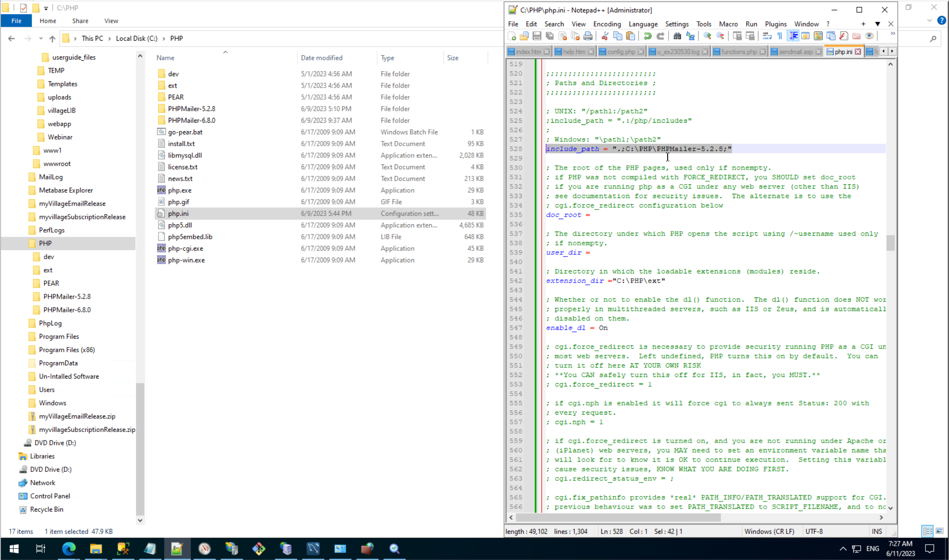Click the Date modified column header
This screenshot has width=949, height=560.
point(322,58)
